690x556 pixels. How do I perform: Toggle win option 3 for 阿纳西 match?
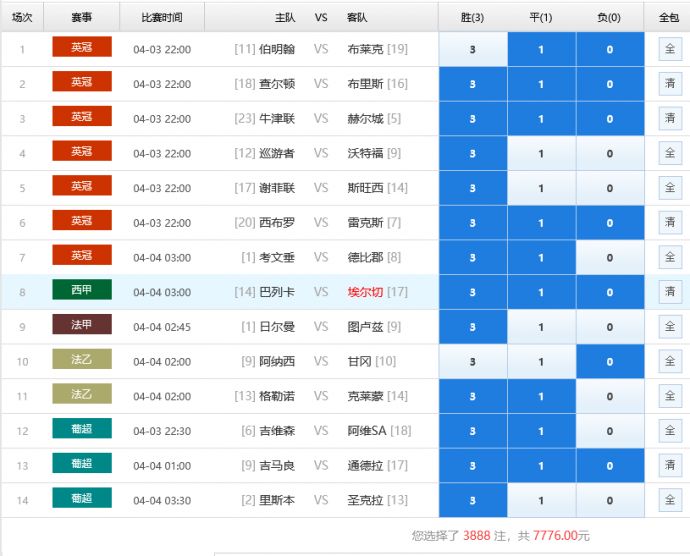[473, 361]
